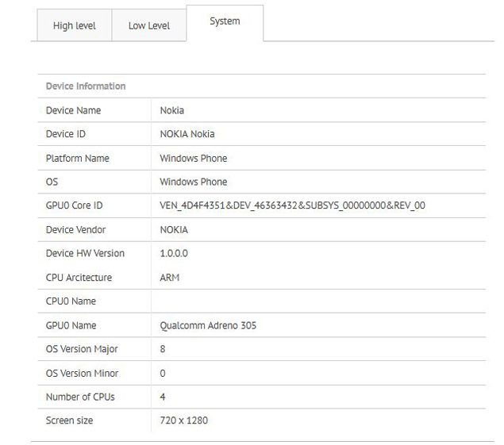
Task: Select the VEN_4D4F4351 GPU core ID string
Action: point(293,205)
